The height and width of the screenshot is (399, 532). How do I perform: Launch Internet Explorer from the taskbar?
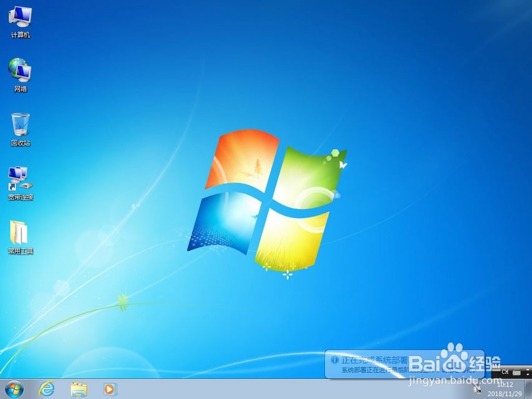coord(46,388)
